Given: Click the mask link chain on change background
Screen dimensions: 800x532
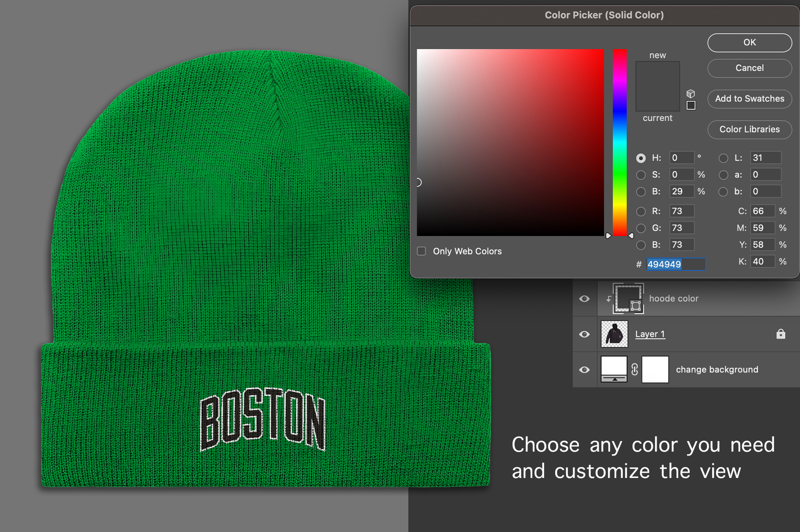Looking at the screenshot, I should click(634, 369).
